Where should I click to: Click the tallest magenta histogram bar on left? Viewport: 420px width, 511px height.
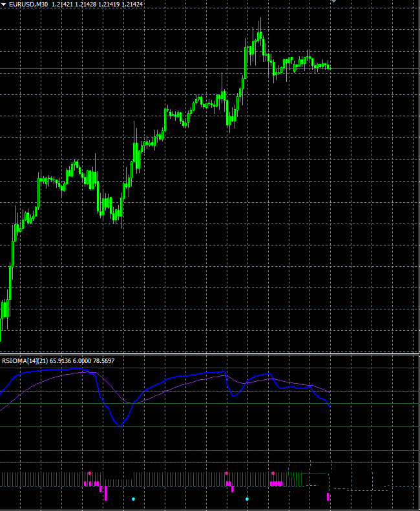pyautogui.click(x=105, y=493)
